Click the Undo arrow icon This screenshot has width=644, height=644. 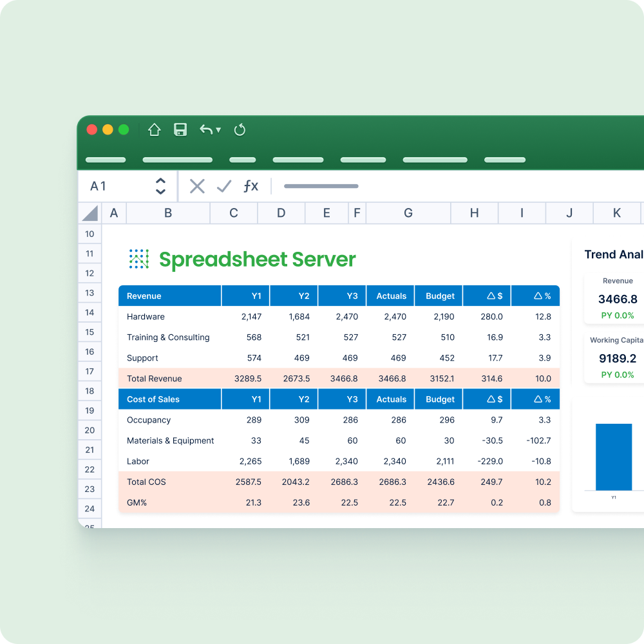pos(205,129)
